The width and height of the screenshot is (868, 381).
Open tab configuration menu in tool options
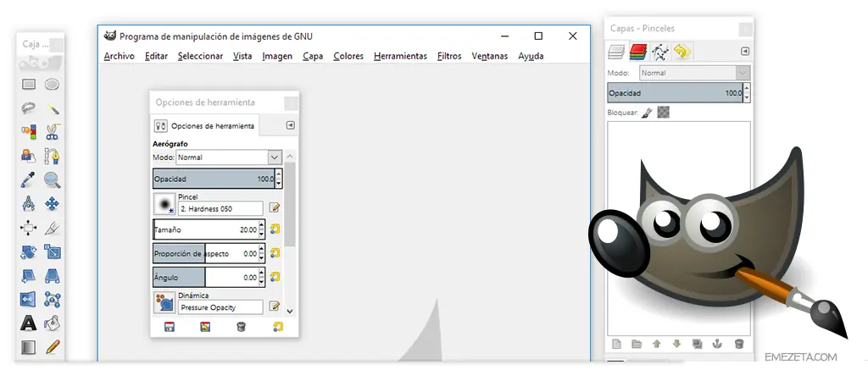pyautogui.click(x=291, y=125)
